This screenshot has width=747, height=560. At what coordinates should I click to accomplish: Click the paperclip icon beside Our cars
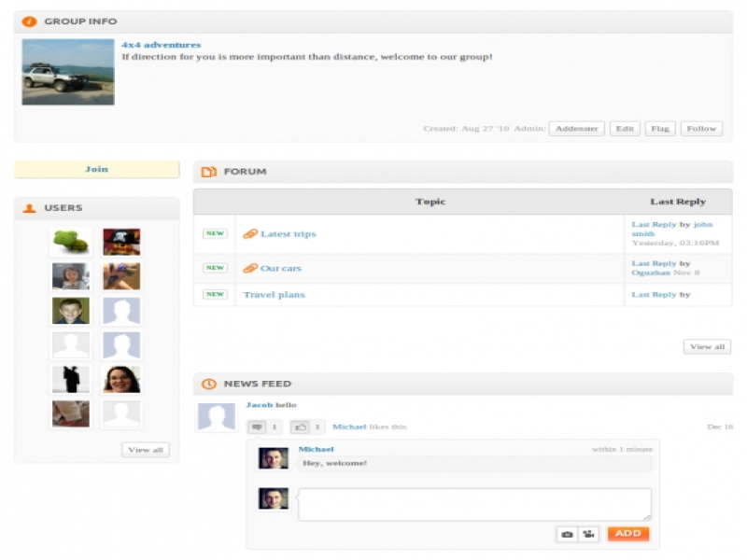click(x=250, y=269)
